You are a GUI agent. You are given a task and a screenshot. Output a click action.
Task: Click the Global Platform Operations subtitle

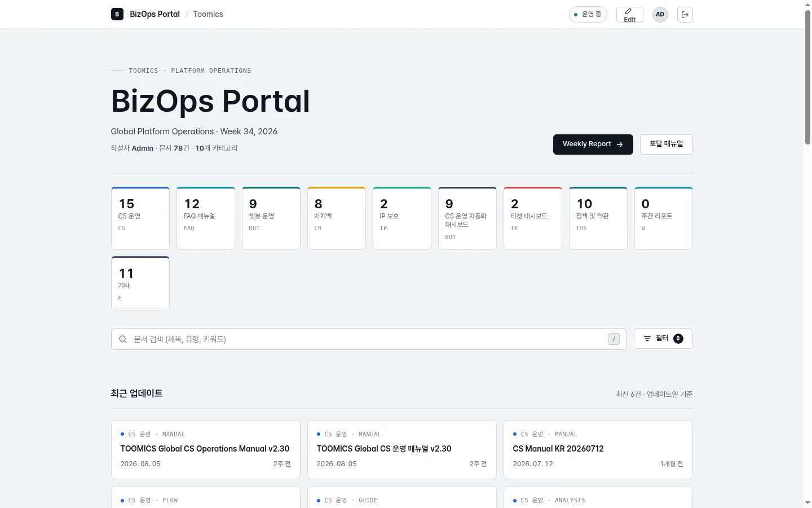194,132
